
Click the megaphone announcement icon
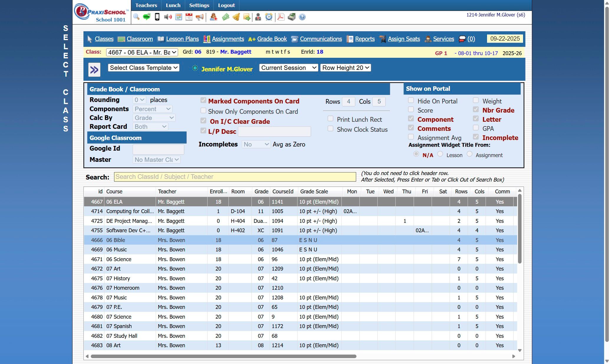200,17
